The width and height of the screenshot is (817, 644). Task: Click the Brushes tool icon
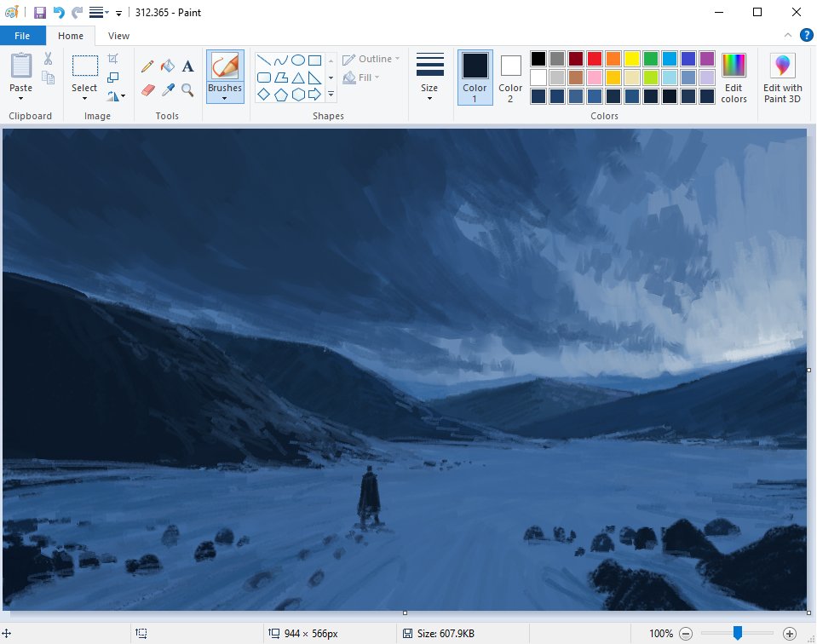pyautogui.click(x=225, y=66)
